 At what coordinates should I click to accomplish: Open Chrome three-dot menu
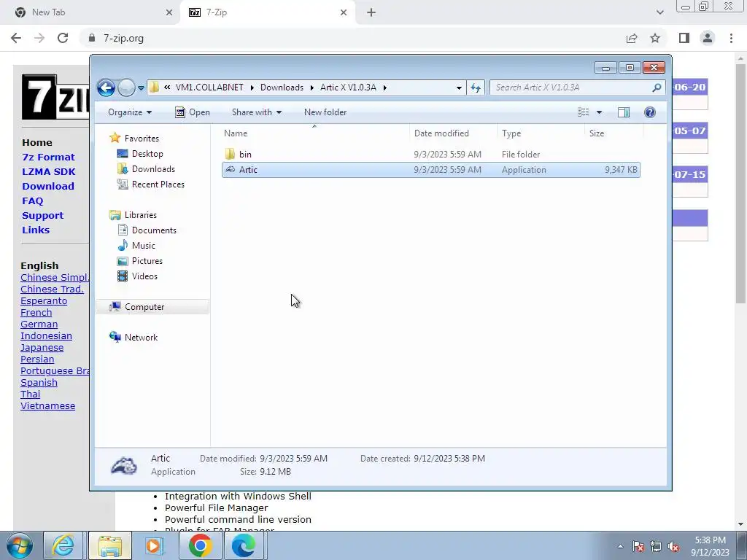731,39
